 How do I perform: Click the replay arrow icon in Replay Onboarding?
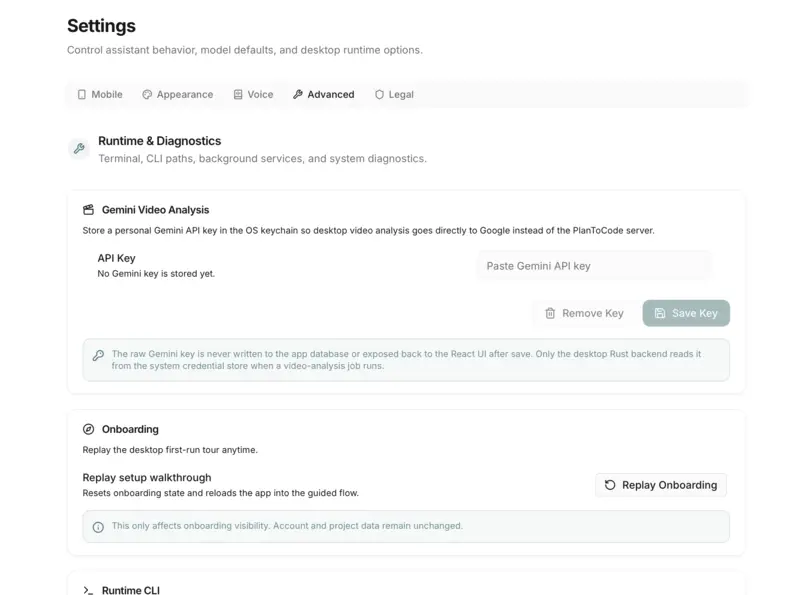click(609, 485)
